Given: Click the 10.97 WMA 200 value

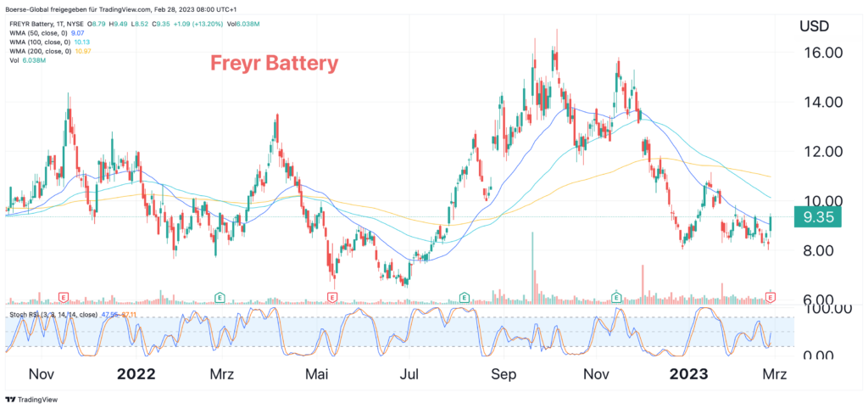Looking at the screenshot, I should click(x=83, y=51).
